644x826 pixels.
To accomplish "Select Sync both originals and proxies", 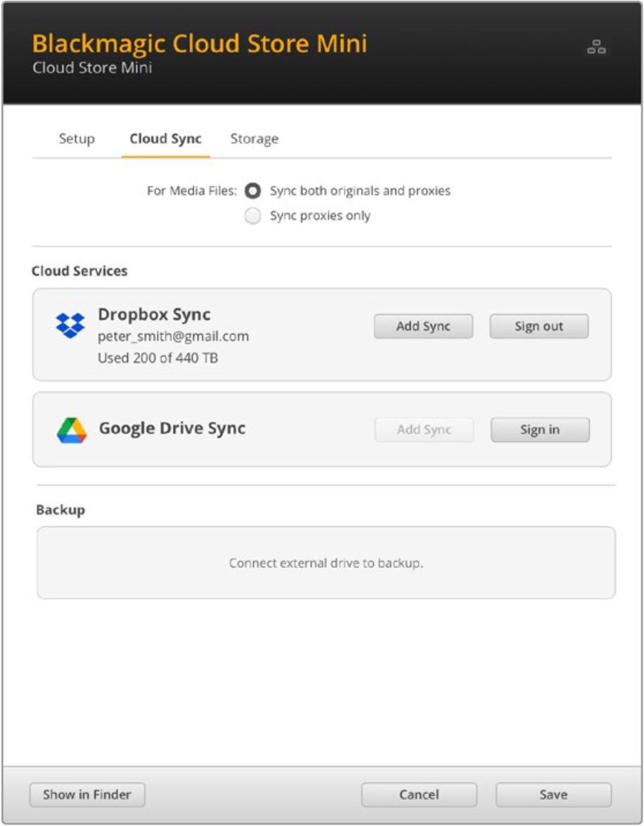I will click(253, 191).
